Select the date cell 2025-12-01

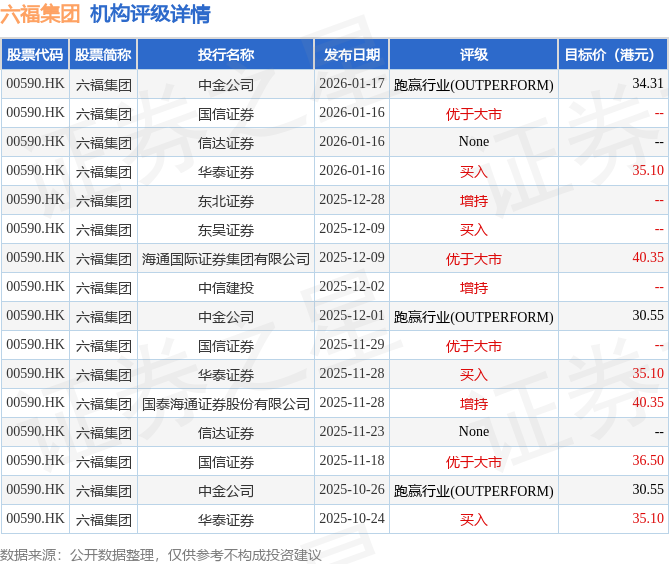pos(352,316)
